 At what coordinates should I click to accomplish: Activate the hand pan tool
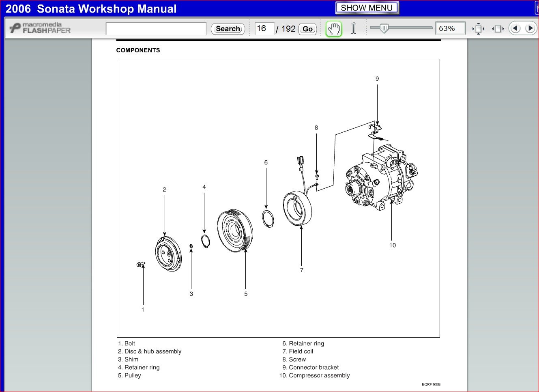coord(334,29)
